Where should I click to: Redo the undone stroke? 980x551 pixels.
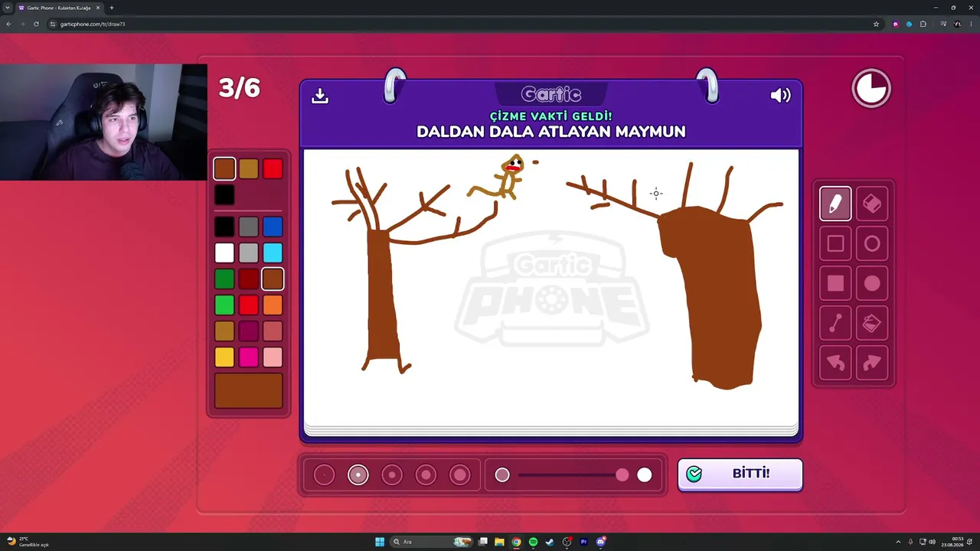point(872,364)
